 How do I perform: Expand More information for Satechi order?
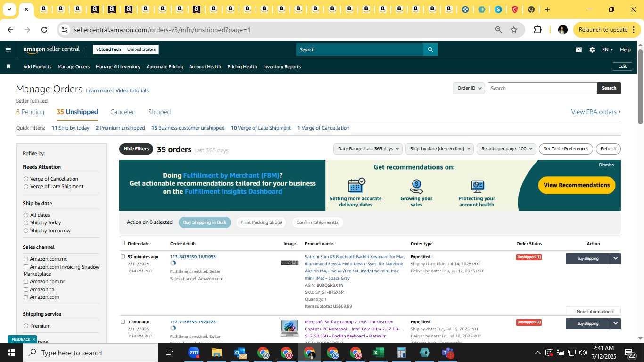[x=595, y=311]
